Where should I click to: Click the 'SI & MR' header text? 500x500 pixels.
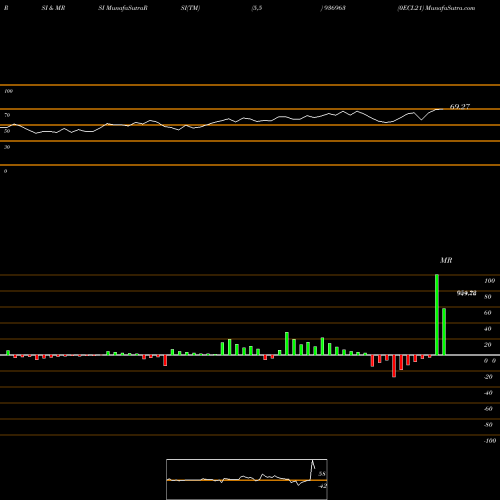(x=53, y=8)
